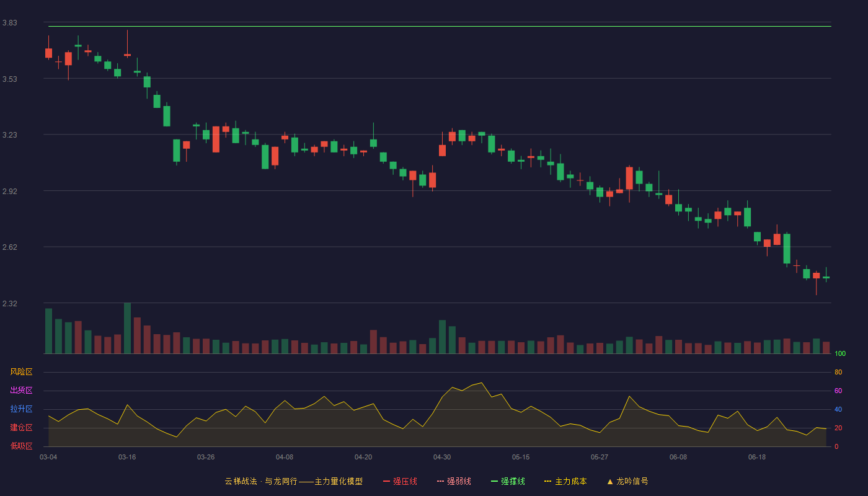
Task: Click the 03-04 date label
Action: click(x=48, y=457)
